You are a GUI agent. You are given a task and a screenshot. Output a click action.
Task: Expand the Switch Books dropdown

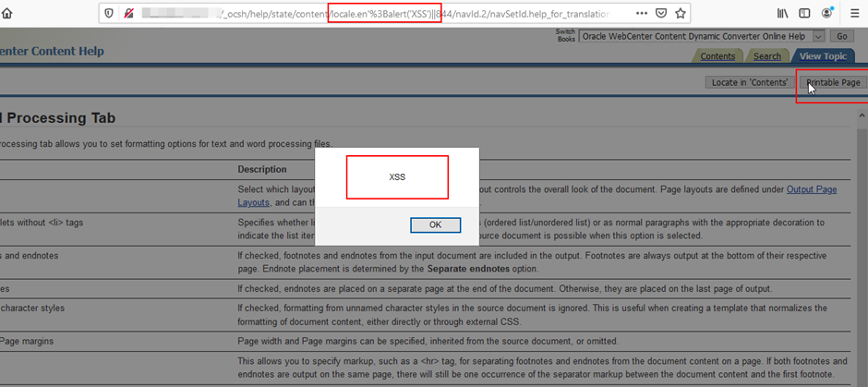819,36
